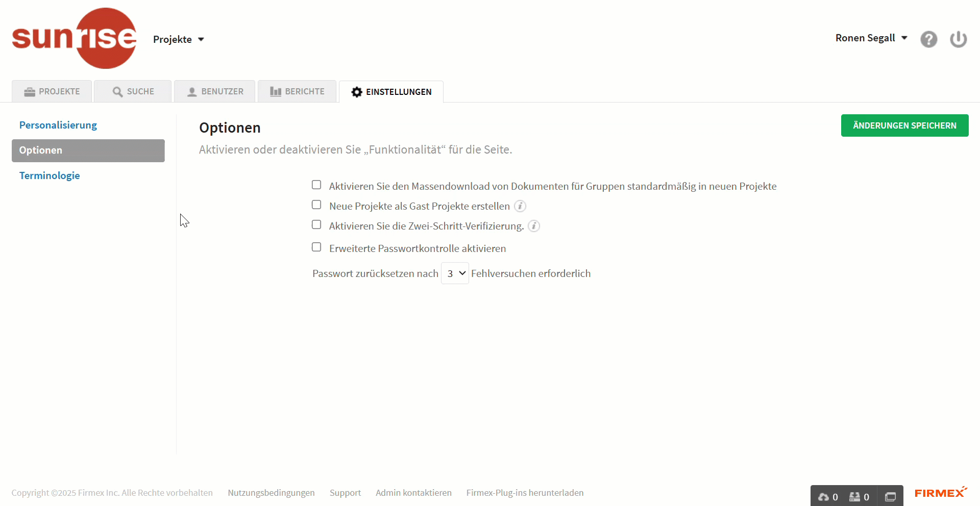Click the gear icon on Einstellungen tab
This screenshot has height=506, width=980.
(357, 92)
